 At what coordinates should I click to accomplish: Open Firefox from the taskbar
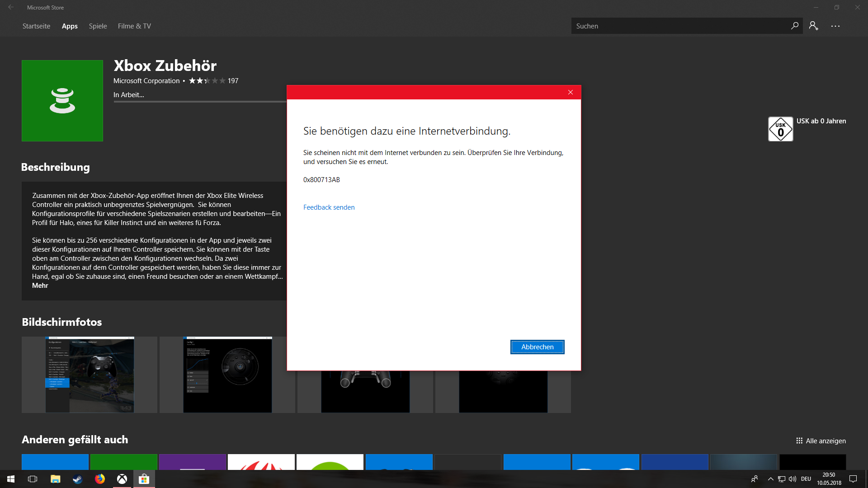click(99, 479)
